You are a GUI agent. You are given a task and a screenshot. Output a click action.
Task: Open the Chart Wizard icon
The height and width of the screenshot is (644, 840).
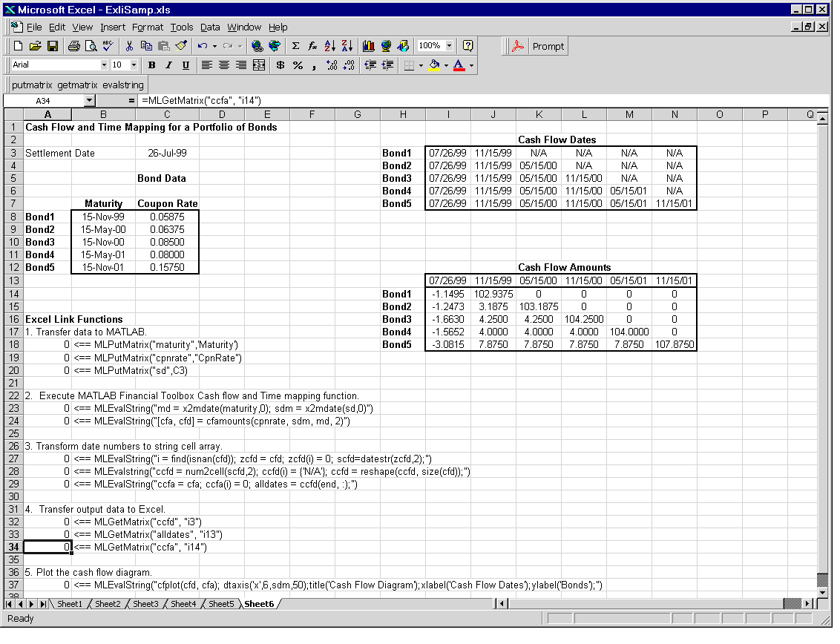[369, 46]
